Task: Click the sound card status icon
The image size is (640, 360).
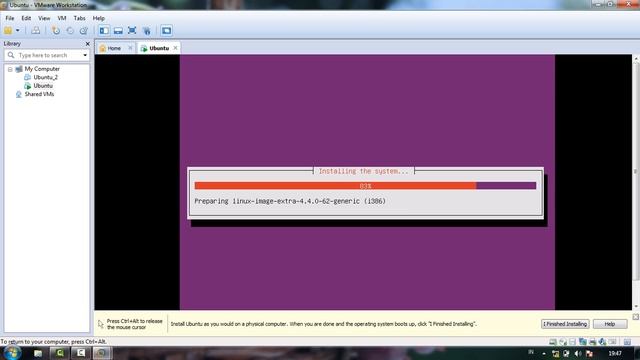Action: (x=602, y=342)
